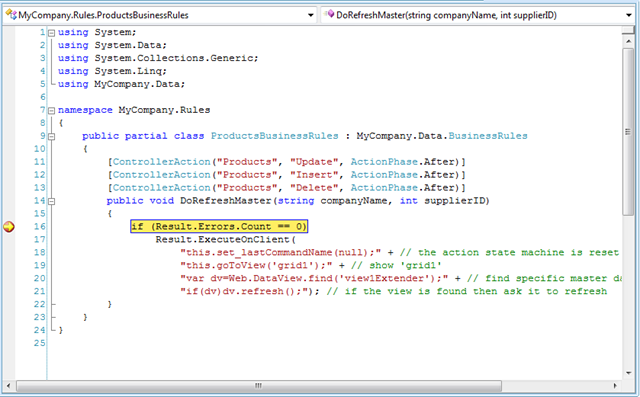This screenshot has width=640, height=397.
Task: Collapse the using directives block at line 1
Action: click(x=51, y=33)
